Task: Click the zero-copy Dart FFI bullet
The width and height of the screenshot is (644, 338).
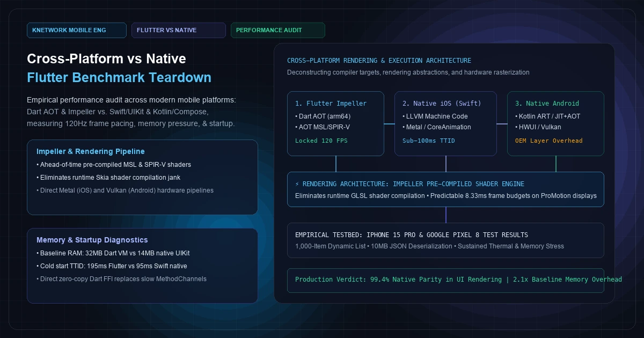Action: pyautogui.click(x=121, y=278)
